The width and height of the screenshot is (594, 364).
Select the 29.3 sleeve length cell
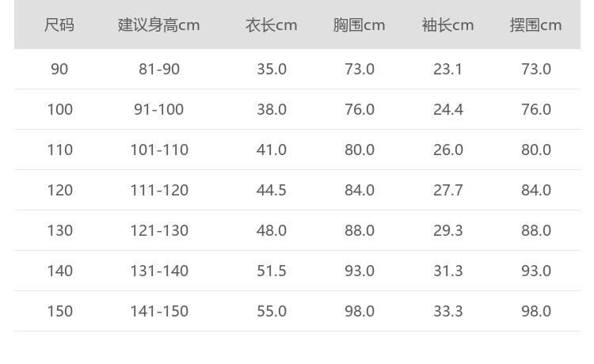click(x=448, y=231)
